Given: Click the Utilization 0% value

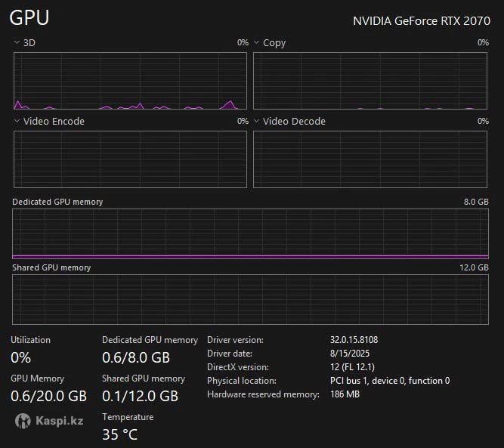Looking at the screenshot, I should [x=21, y=357].
